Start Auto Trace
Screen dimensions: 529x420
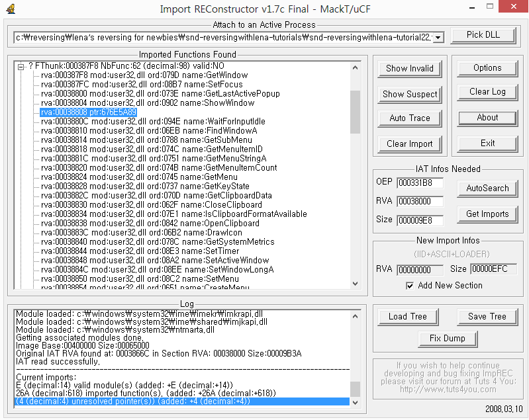(x=410, y=118)
